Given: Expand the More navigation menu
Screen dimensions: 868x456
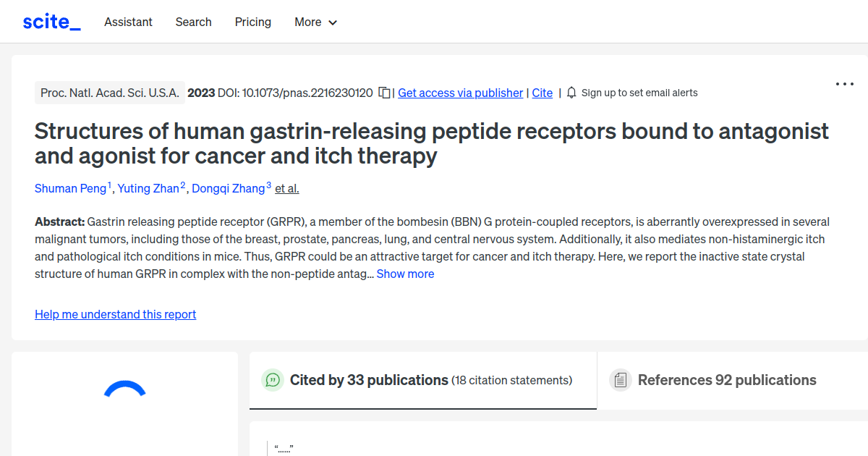Looking at the screenshot, I should 315,22.
